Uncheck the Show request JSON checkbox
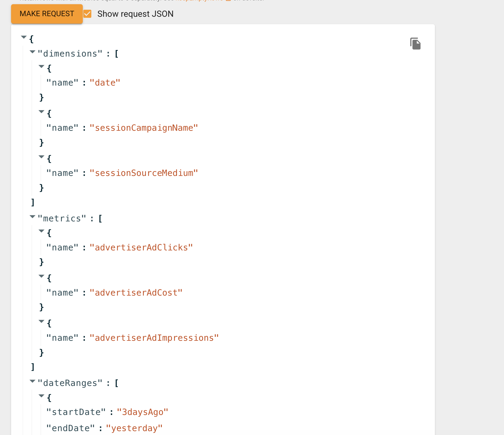 pyautogui.click(x=87, y=14)
